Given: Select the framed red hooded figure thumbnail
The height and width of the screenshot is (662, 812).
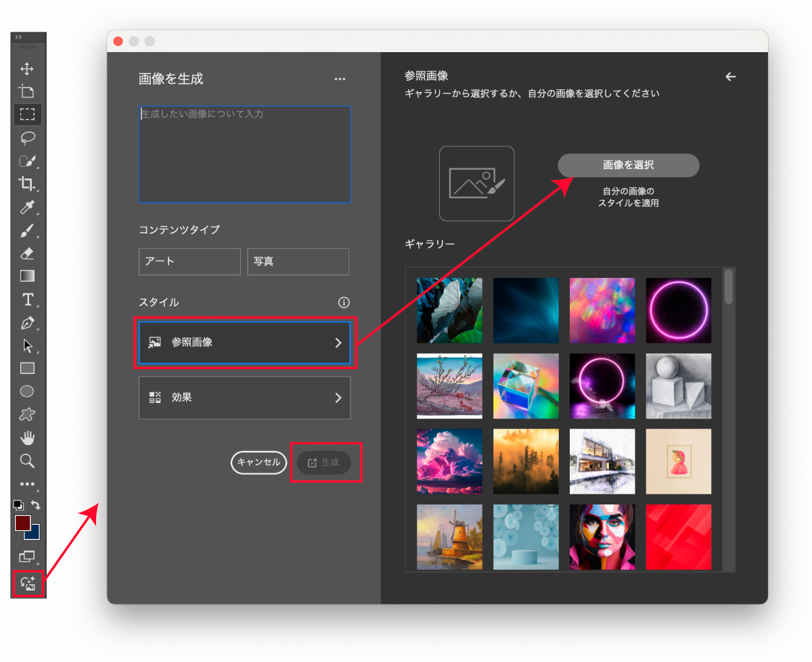Looking at the screenshot, I should tap(679, 462).
